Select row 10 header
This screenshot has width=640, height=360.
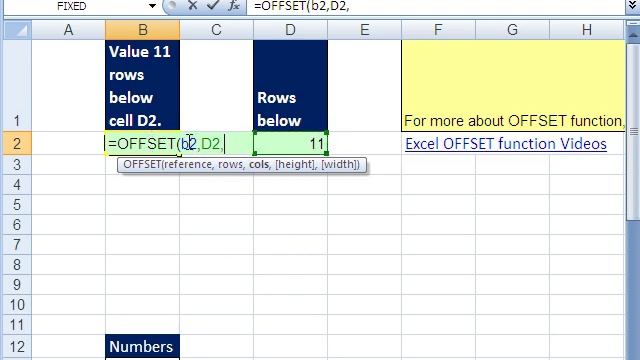pos(17,305)
